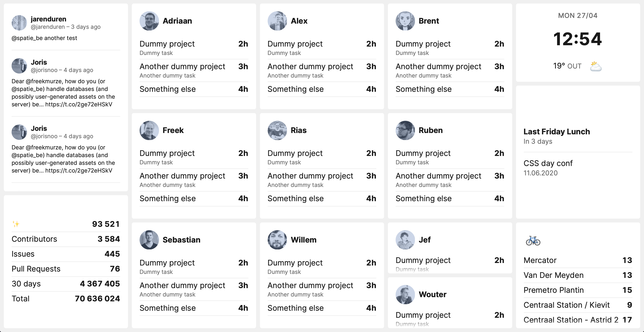Screen dimensions: 644x332
Task: Click the partly cloudy weather icon
Action: (596, 66)
